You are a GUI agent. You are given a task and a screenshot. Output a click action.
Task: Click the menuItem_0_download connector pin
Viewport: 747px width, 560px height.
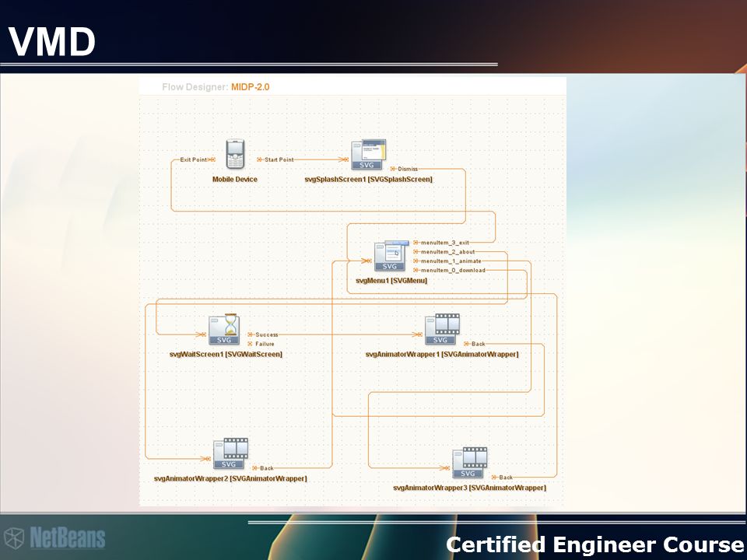coord(416,270)
